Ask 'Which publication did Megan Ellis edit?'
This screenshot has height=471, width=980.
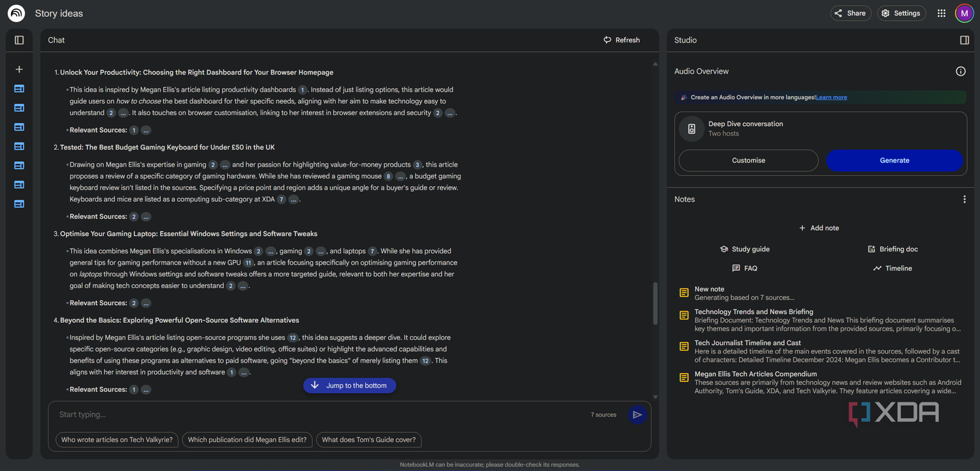pos(247,440)
